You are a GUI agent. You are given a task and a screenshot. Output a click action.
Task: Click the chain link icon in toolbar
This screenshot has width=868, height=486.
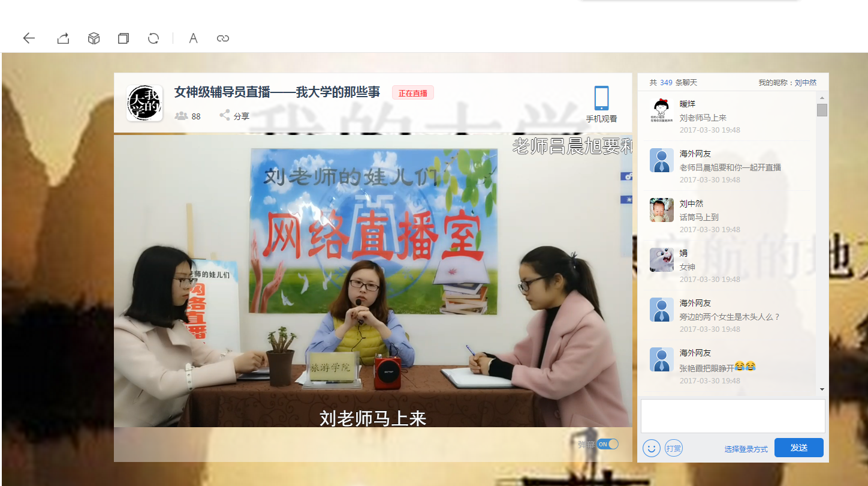(223, 38)
